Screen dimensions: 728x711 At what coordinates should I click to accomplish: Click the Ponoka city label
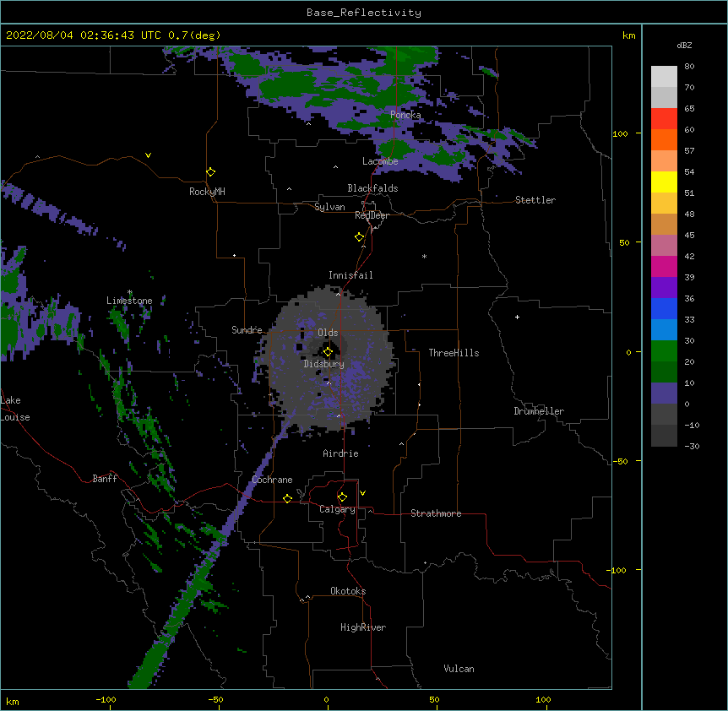pos(405,115)
